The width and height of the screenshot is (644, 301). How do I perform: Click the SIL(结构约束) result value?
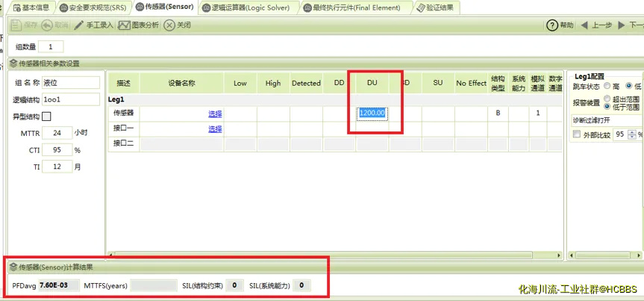click(234, 285)
